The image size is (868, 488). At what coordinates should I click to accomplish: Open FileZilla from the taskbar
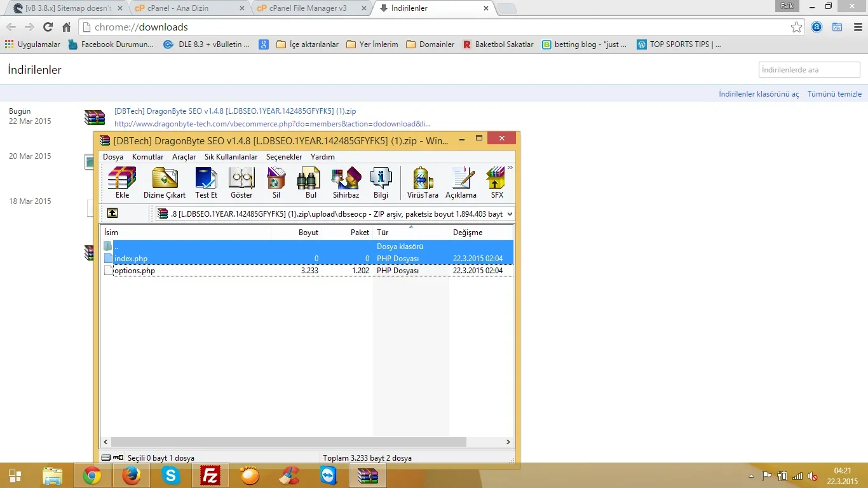[x=210, y=475]
